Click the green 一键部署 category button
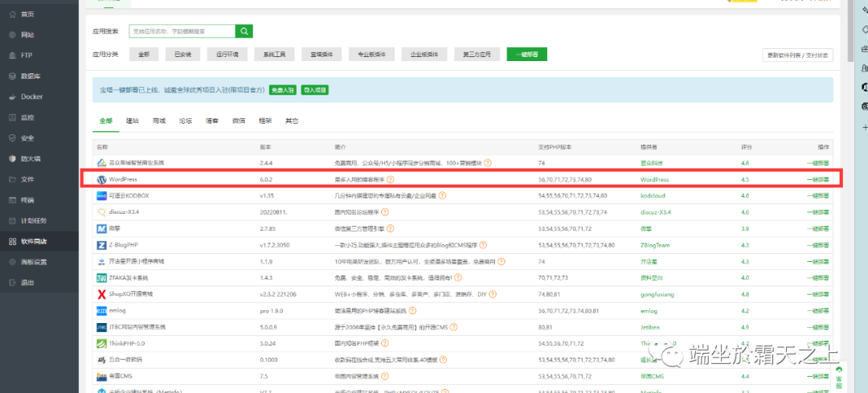The image size is (868, 393). (527, 54)
